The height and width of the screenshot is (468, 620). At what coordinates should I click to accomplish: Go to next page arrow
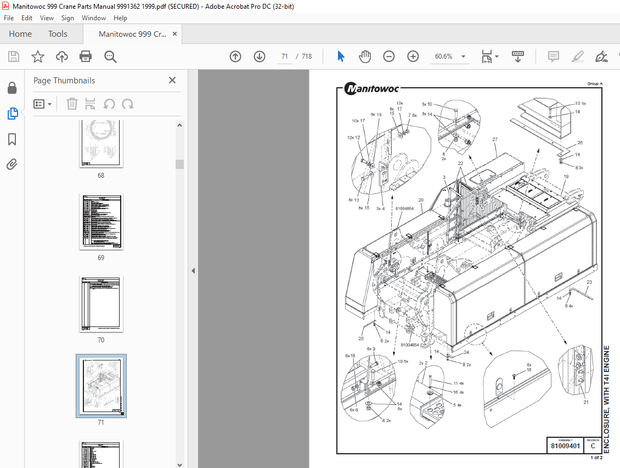(x=259, y=57)
